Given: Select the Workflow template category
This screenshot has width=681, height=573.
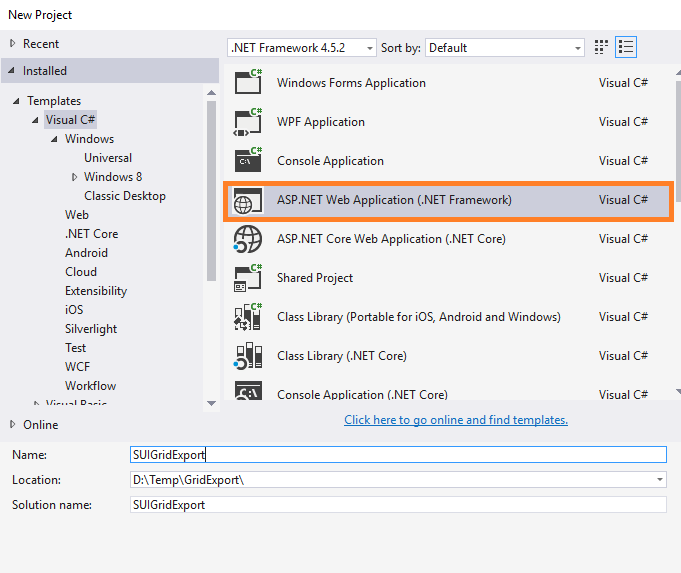Looking at the screenshot, I should pyautogui.click(x=90, y=386).
